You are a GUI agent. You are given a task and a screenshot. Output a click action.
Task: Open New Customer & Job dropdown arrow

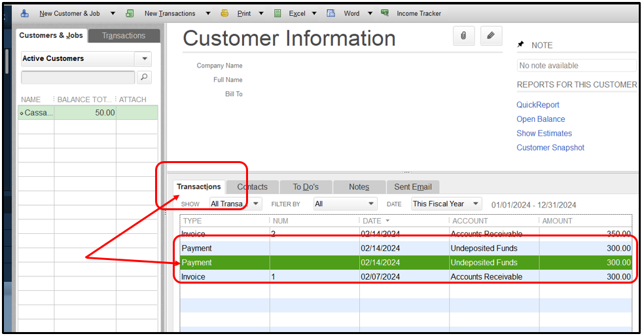click(x=113, y=14)
